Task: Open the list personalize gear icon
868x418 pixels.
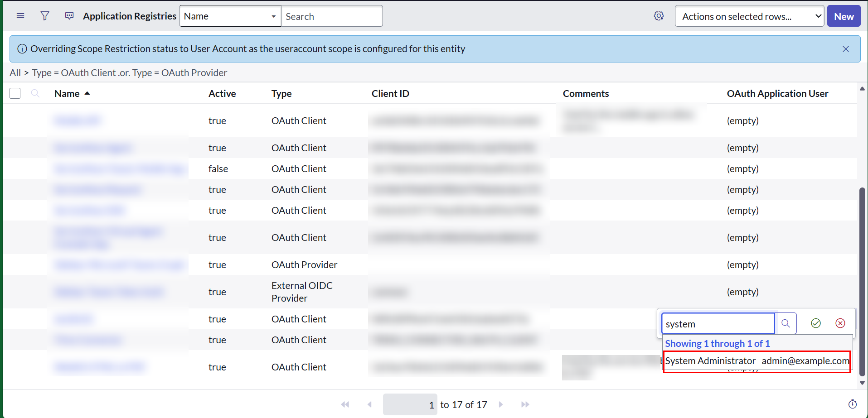Action: [659, 16]
